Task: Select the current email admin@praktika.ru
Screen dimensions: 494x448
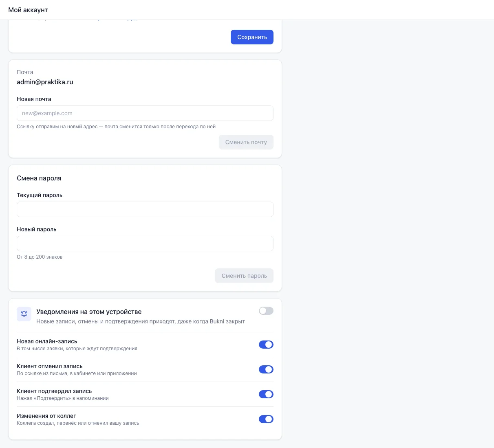Action: [45, 82]
